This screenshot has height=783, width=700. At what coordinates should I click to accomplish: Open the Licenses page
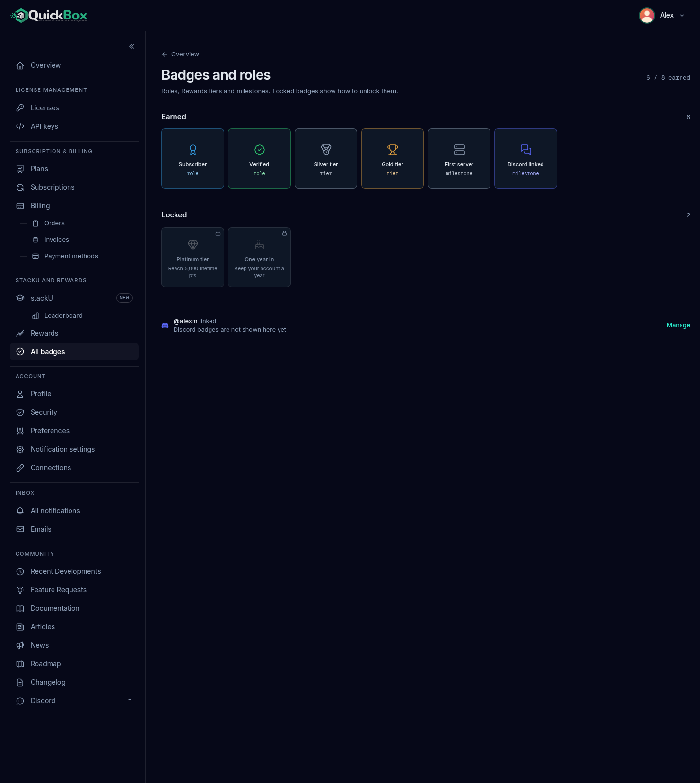(74, 108)
